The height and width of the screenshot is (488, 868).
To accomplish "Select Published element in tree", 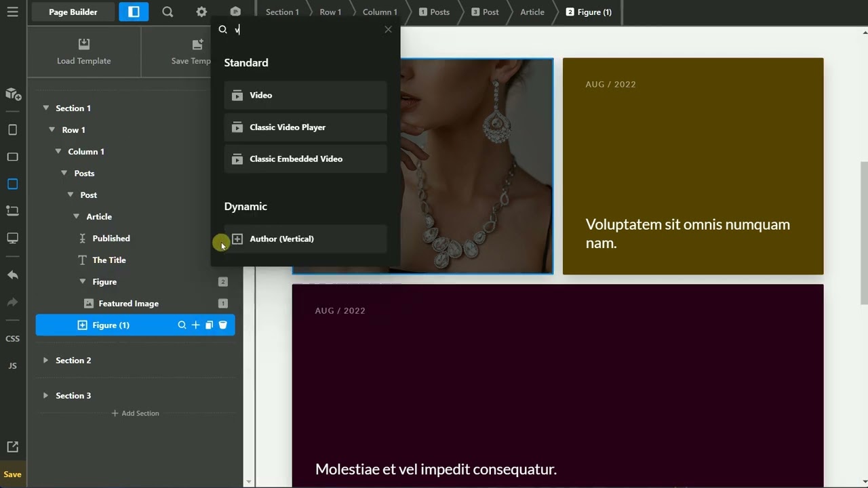I will [111, 238].
